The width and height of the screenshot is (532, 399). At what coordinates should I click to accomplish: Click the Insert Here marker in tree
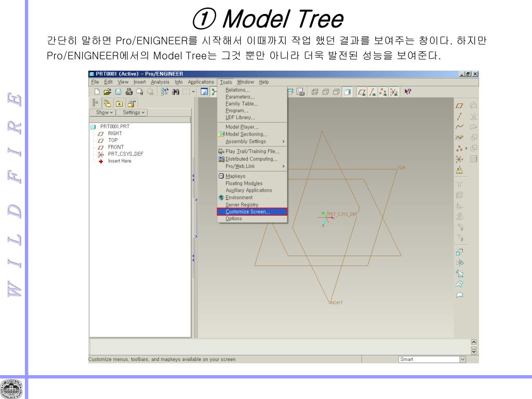(x=119, y=161)
